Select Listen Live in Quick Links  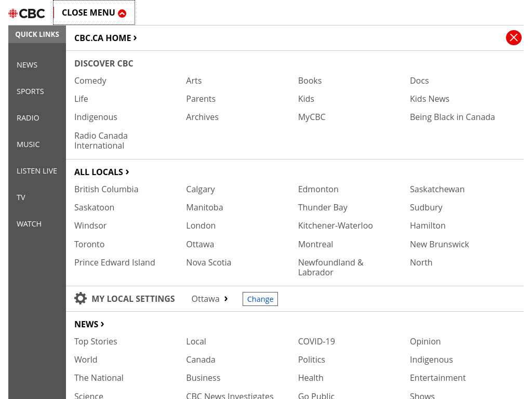pyautogui.click(x=37, y=171)
